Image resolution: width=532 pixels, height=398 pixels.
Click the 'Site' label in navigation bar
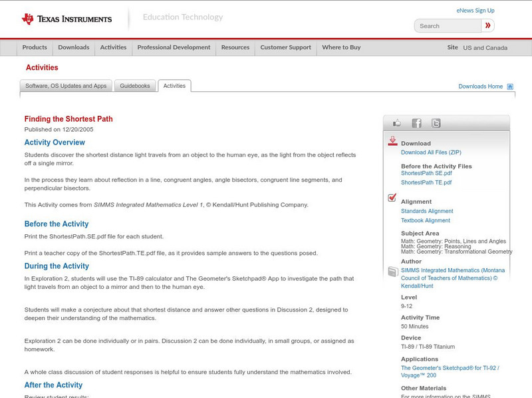coord(452,47)
